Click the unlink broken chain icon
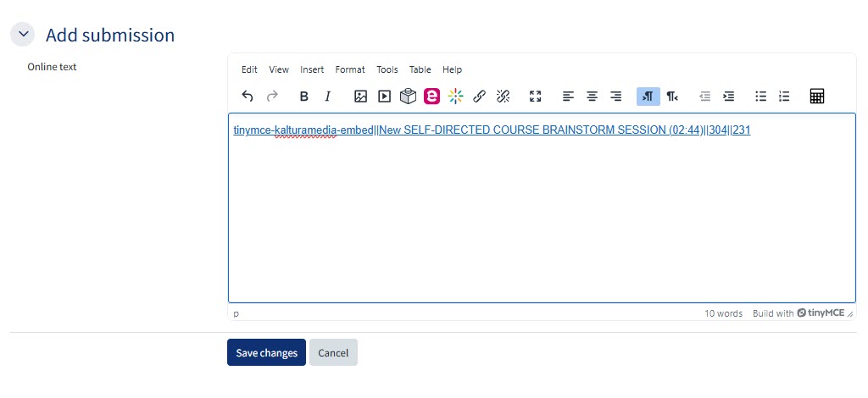 click(x=503, y=97)
